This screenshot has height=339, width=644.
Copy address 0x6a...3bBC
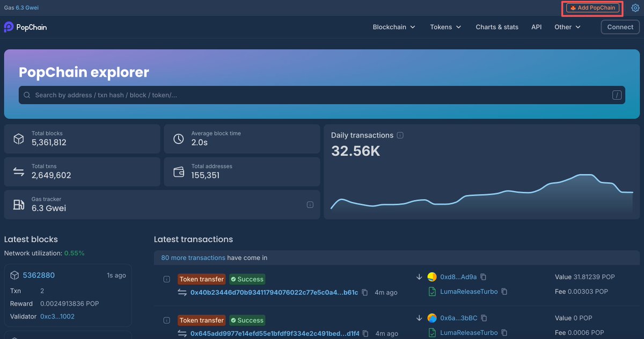(x=484, y=318)
